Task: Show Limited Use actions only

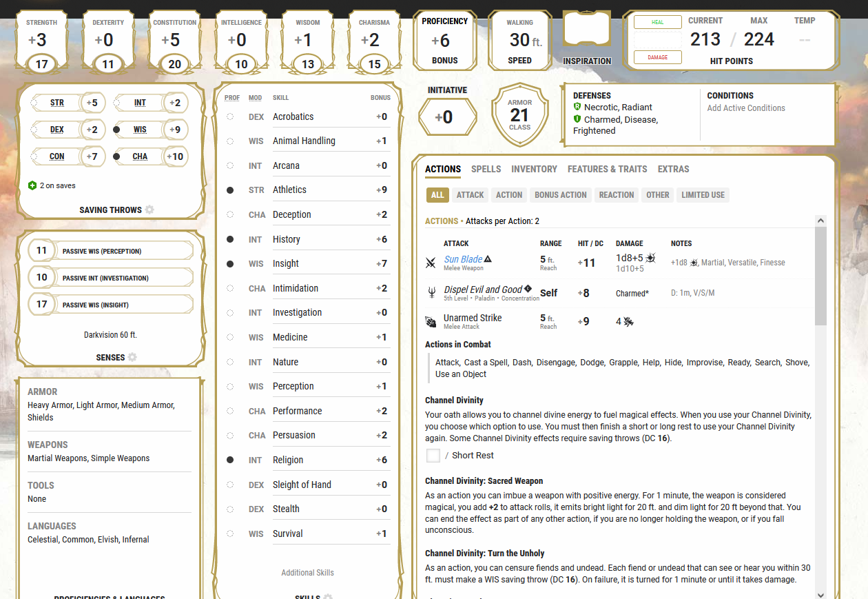Action: pyautogui.click(x=703, y=195)
